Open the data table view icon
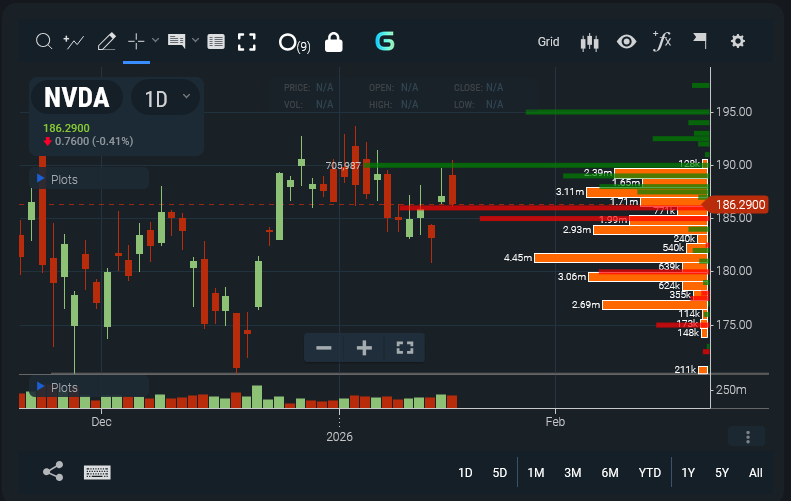 tap(216, 41)
